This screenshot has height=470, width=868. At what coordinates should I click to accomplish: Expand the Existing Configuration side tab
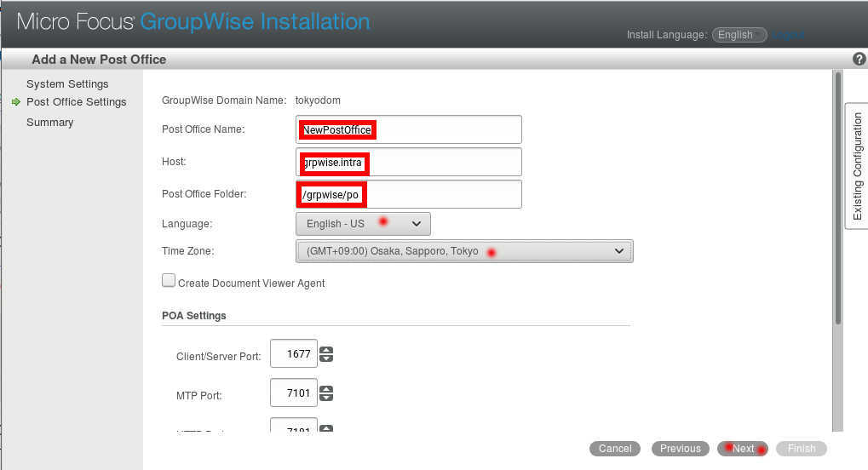point(857,166)
